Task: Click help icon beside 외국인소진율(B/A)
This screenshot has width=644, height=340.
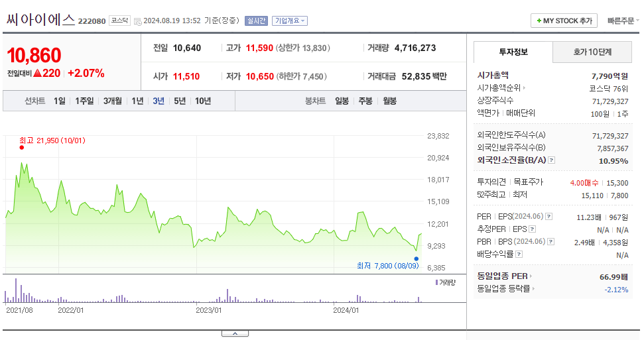Action: click(x=552, y=160)
